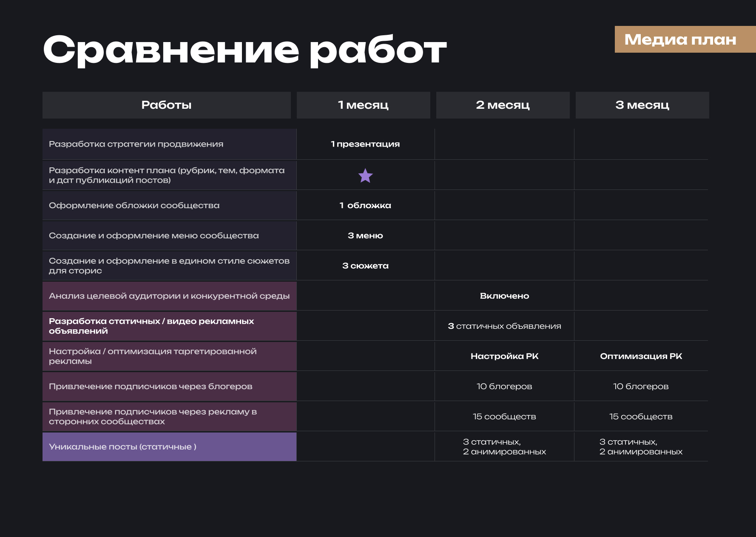The image size is (756, 537).
Task: Click the purple star icon
Action: click(x=365, y=175)
